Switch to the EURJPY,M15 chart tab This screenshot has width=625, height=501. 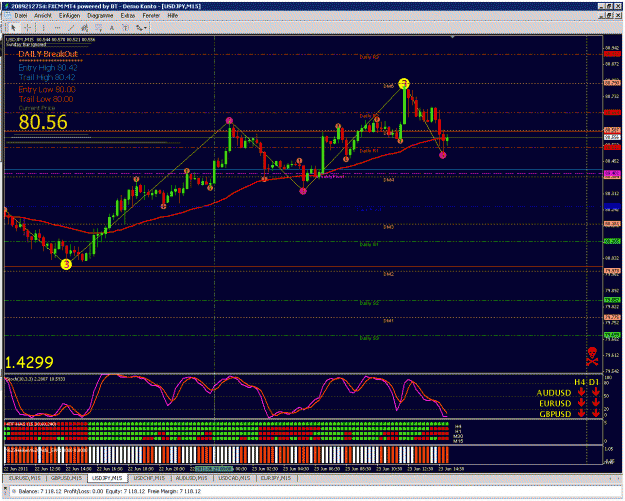(275, 477)
